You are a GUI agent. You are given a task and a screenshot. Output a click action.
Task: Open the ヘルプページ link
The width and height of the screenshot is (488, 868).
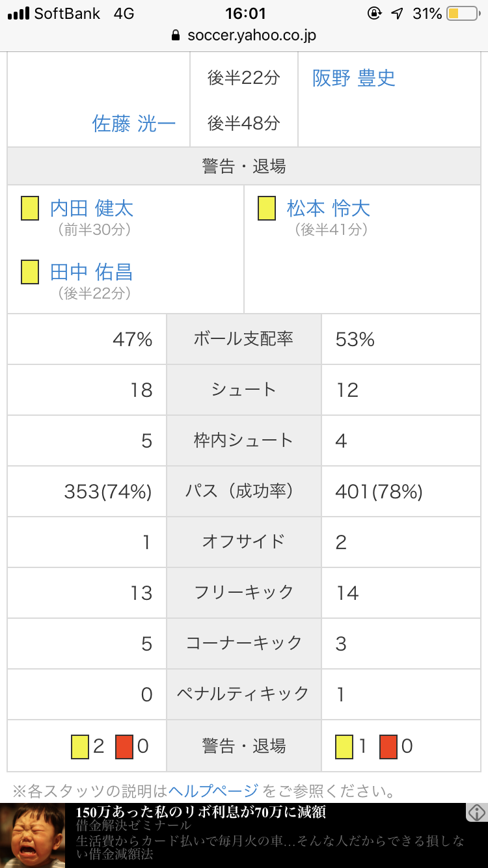click(x=213, y=791)
